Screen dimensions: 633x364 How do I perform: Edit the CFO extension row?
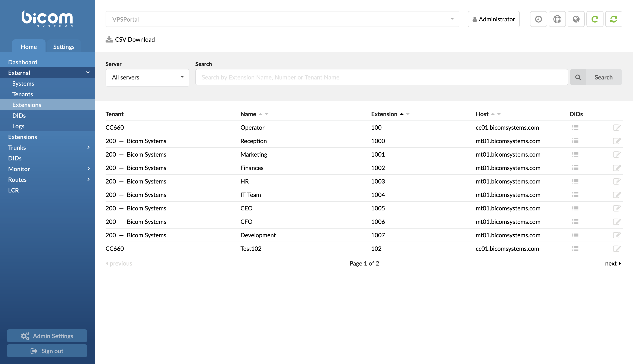[617, 222]
